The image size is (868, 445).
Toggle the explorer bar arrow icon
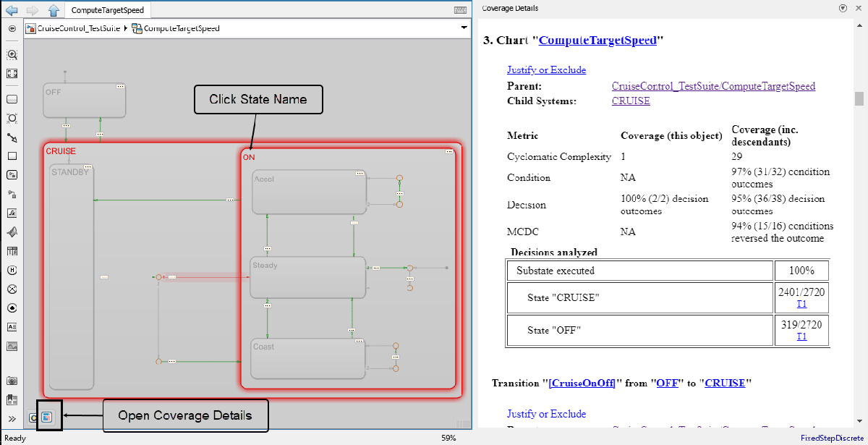12,28
